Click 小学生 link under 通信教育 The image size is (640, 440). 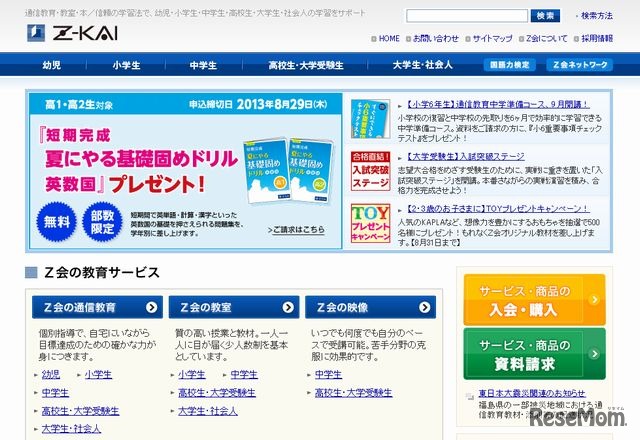click(x=98, y=374)
